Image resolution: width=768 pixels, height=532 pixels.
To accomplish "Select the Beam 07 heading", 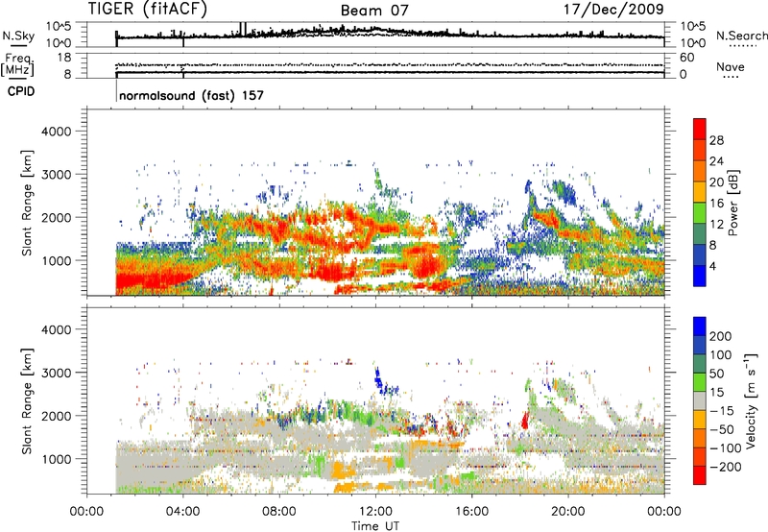I will [374, 11].
